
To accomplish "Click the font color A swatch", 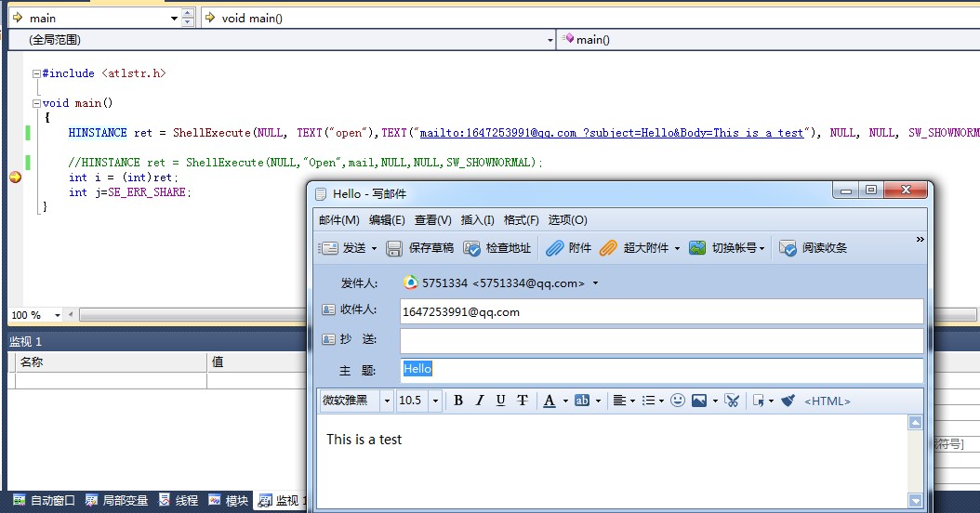I will coord(550,401).
